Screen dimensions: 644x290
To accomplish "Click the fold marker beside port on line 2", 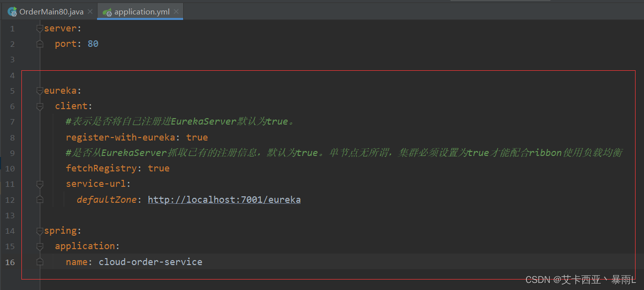I will pyautogui.click(x=40, y=44).
